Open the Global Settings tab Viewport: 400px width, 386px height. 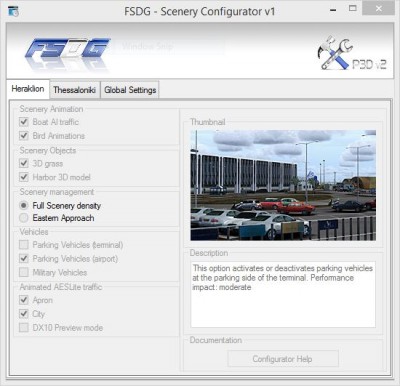tap(130, 90)
